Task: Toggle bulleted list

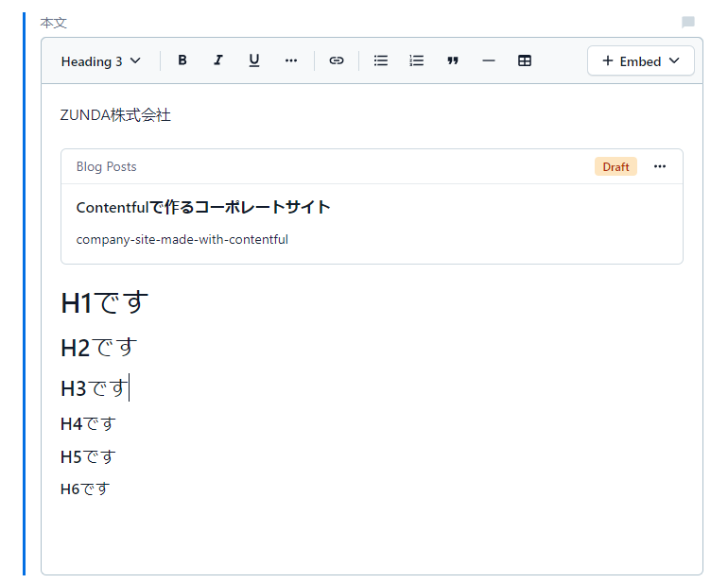Action: [x=381, y=60]
